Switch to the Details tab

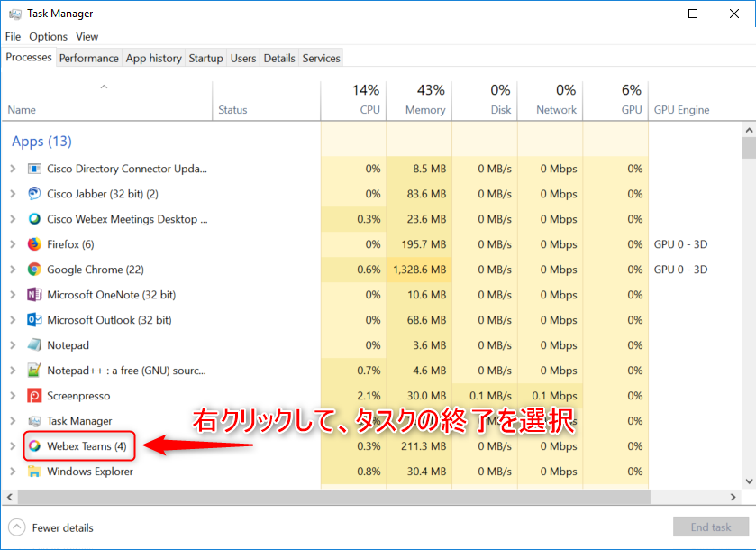[x=279, y=59]
